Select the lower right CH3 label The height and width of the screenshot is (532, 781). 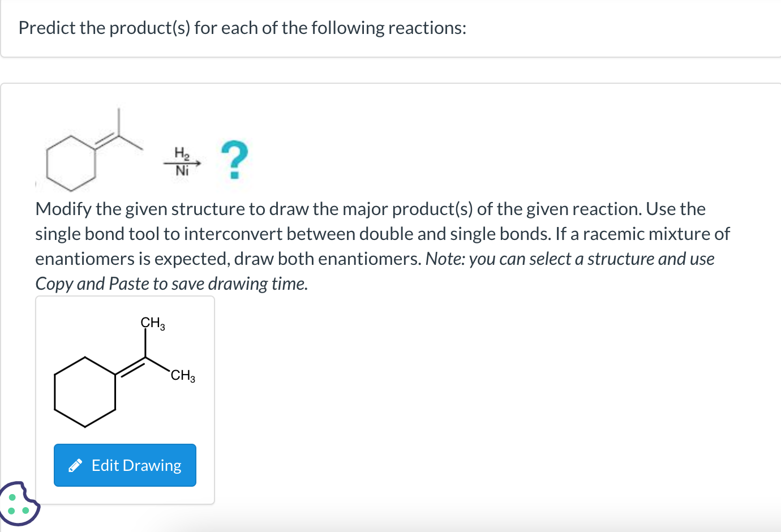183,375
